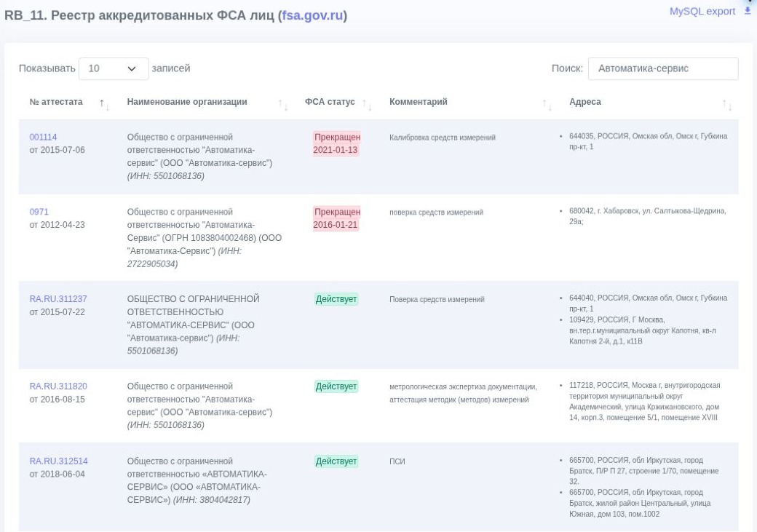Click comment Поверка средств измерений in RA.RU.311237 row
The width and height of the screenshot is (757, 532).
click(x=437, y=299)
